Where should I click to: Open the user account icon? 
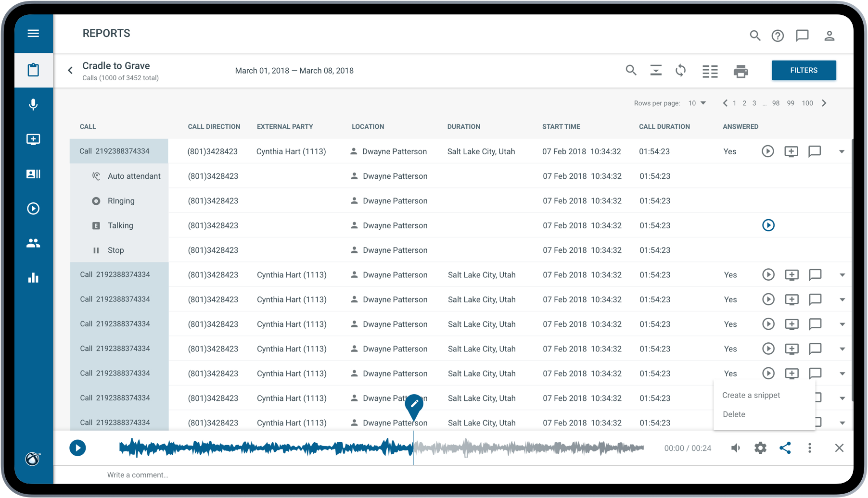tap(829, 36)
